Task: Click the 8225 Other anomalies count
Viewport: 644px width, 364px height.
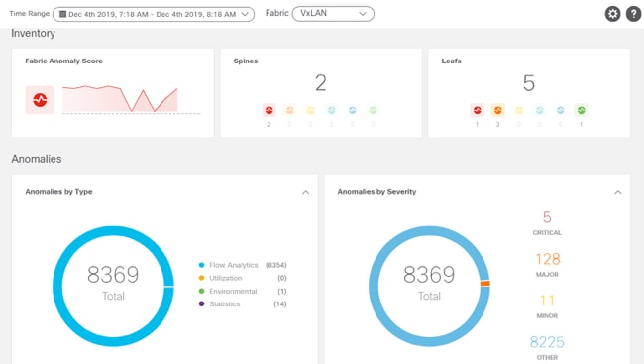Action: point(547,342)
